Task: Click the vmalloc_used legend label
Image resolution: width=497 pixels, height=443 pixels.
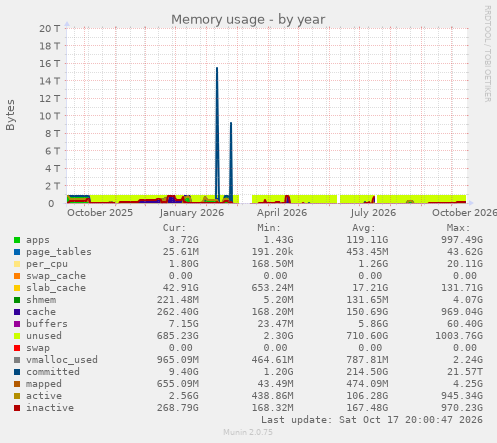Action: (x=62, y=360)
